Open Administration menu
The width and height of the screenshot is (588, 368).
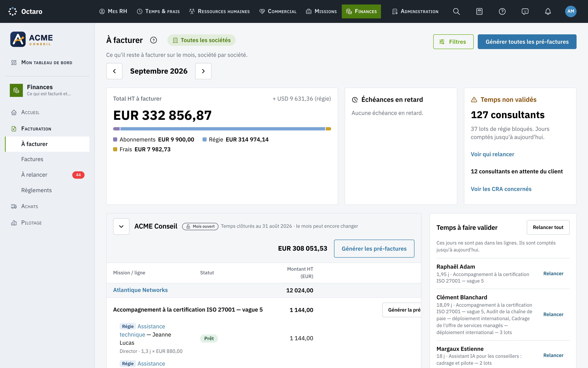click(415, 11)
